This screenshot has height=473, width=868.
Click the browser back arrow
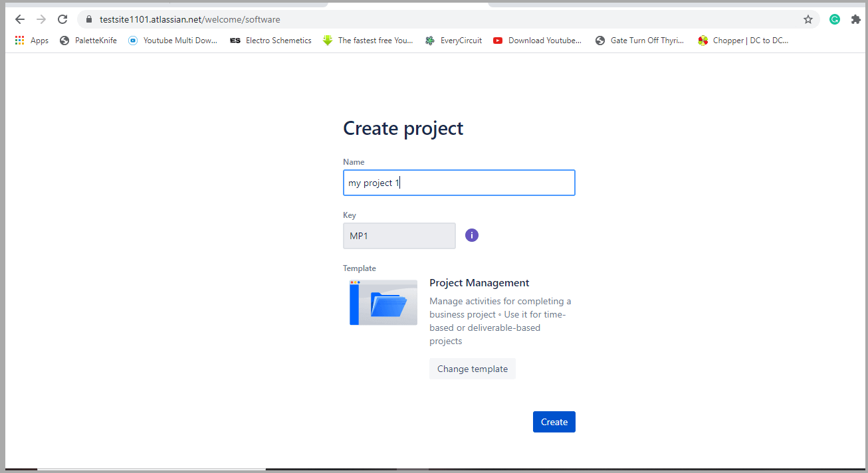coord(20,19)
